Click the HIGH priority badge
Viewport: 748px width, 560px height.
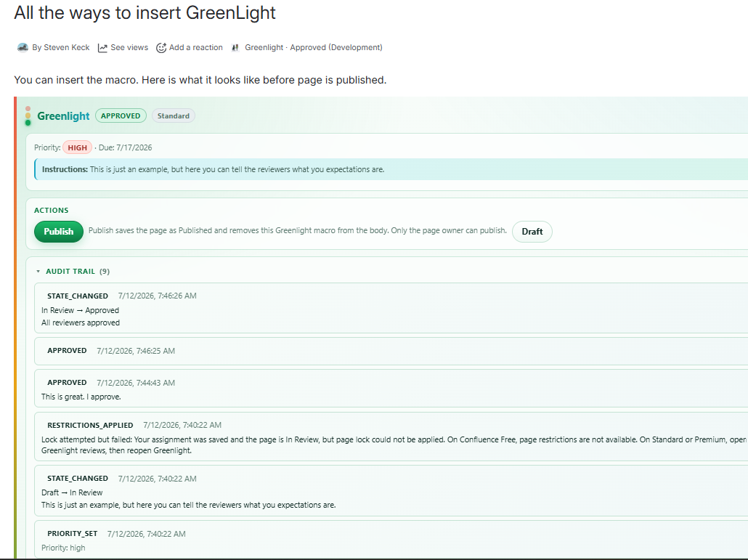click(77, 147)
